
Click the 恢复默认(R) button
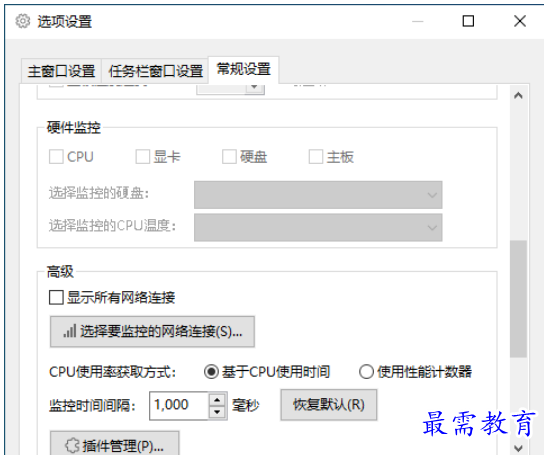[329, 405]
